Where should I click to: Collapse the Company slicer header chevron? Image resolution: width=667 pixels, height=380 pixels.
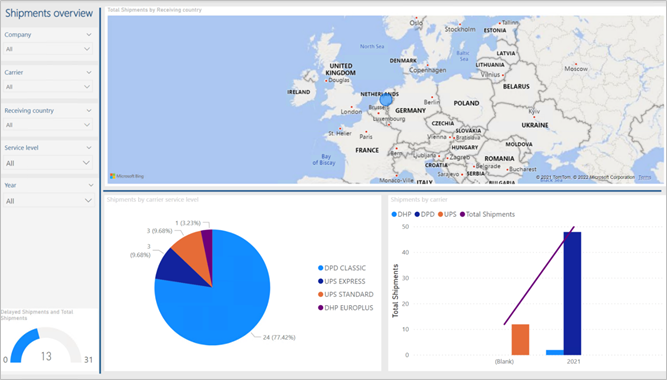pos(89,34)
